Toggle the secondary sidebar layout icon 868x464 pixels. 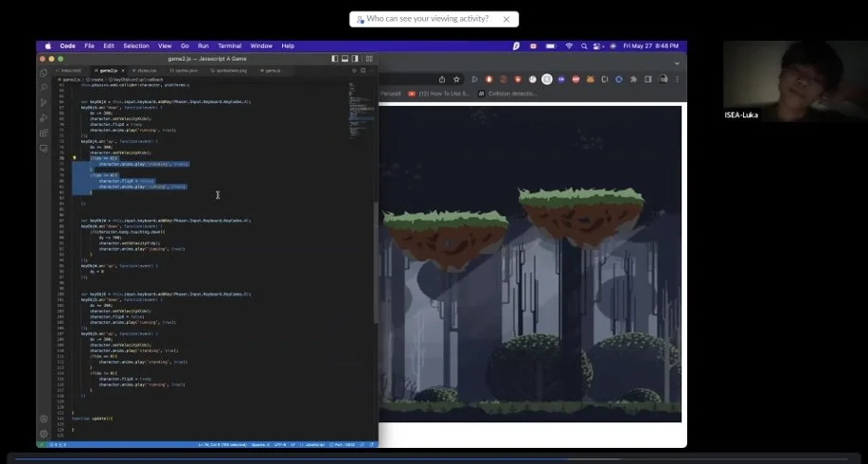(x=355, y=58)
